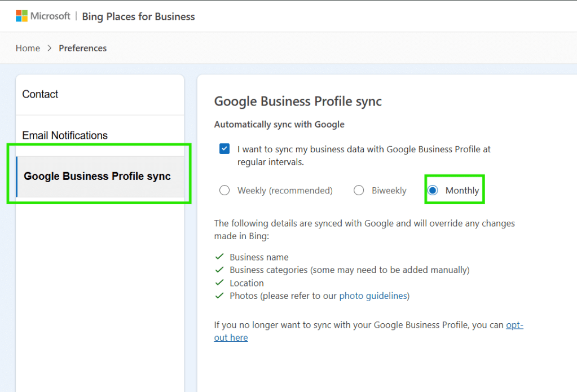Viewport: 577px width, 392px height.
Task: Uncheck the sync business data checkbox
Action: (224, 149)
